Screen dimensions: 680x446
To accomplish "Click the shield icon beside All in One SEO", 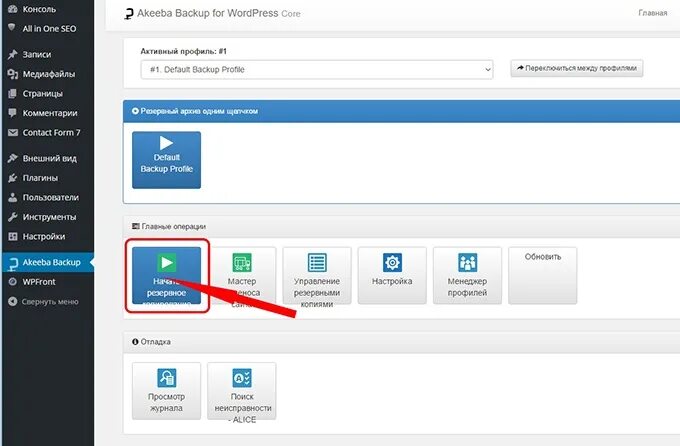I will [12, 27].
